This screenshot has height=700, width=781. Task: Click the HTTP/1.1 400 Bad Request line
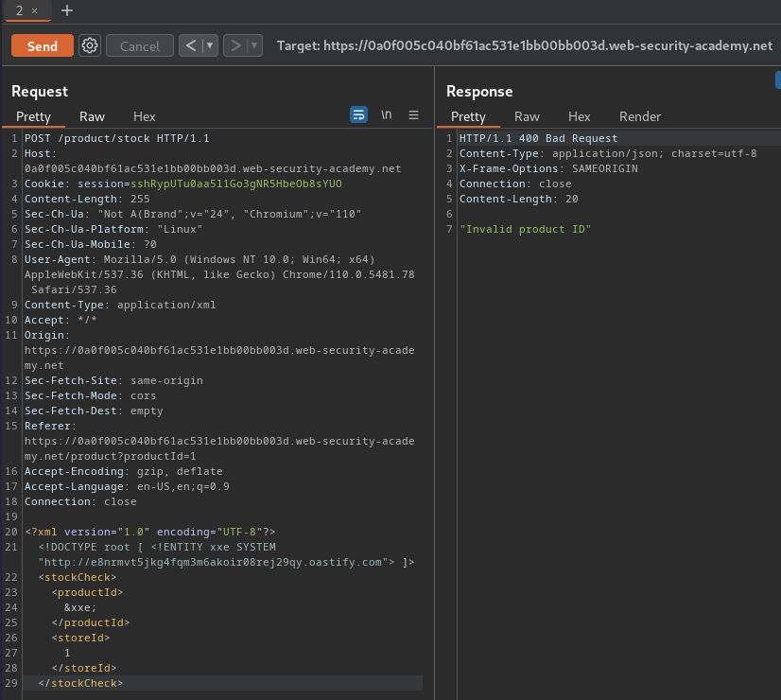point(538,138)
